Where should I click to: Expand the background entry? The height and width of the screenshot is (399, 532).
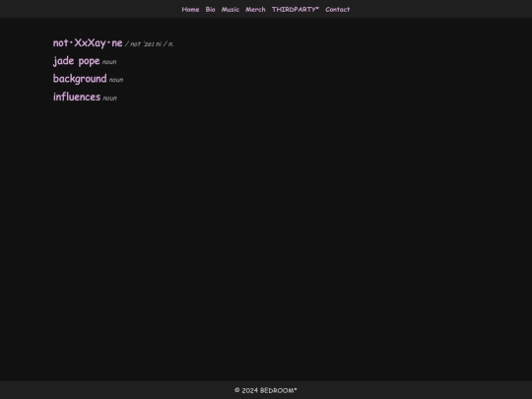point(80,79)
